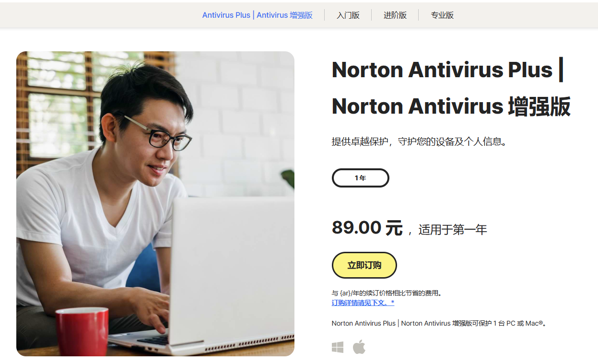Click the product photo of man with laptop
598x364 pixels.
155,204
